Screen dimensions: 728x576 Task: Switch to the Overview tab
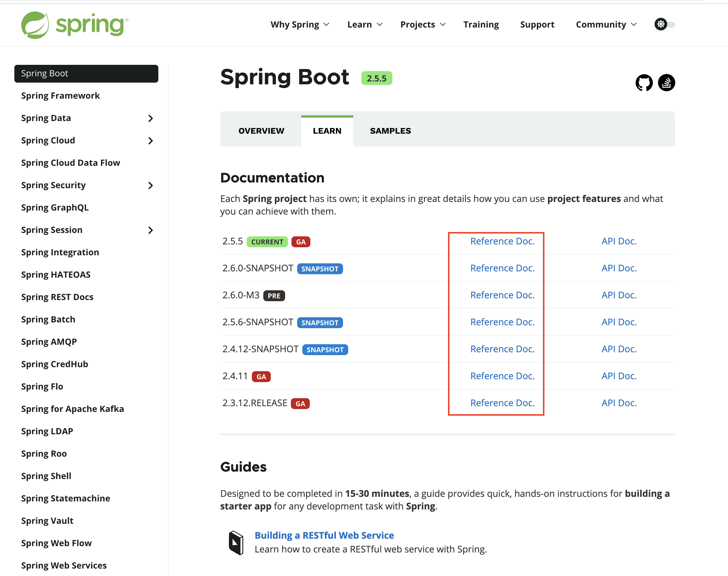[261, 131]
